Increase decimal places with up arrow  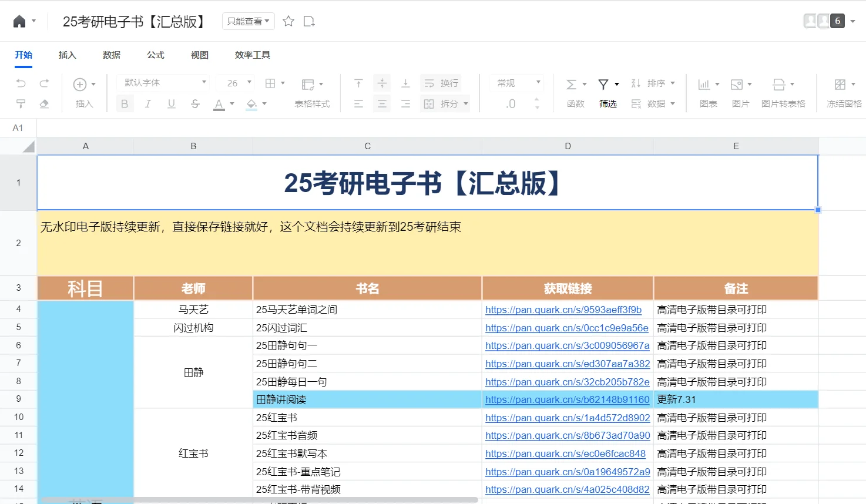pos(537,100)
